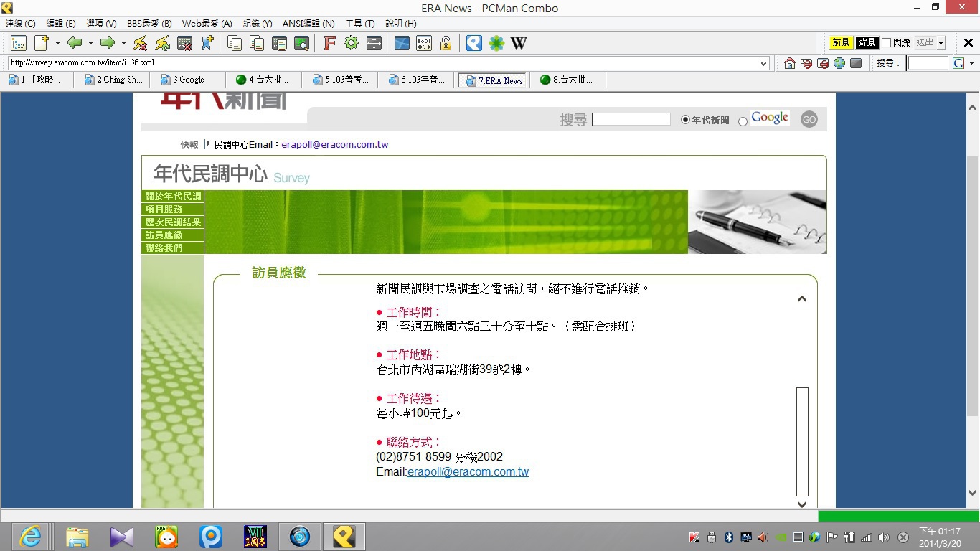The width and height of the screenshot is (980, 551).
Task: Switch to the 5.103普考... tab
Action: click(340, 80)
